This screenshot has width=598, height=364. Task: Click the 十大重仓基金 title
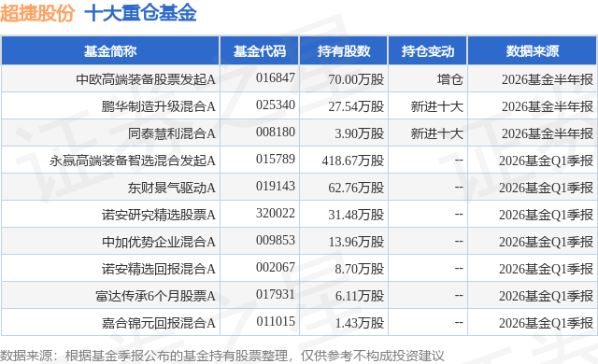(x=140, y=13)
